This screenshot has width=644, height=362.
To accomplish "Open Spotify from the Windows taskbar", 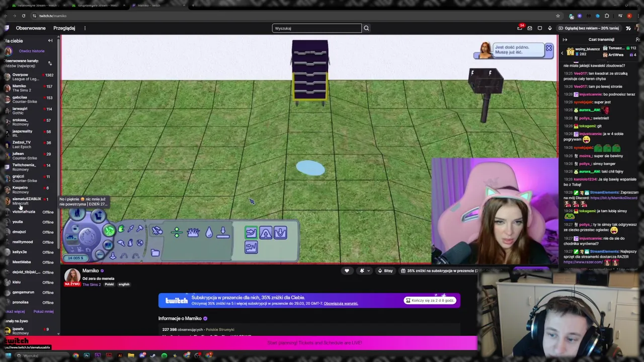I will 164,356.
